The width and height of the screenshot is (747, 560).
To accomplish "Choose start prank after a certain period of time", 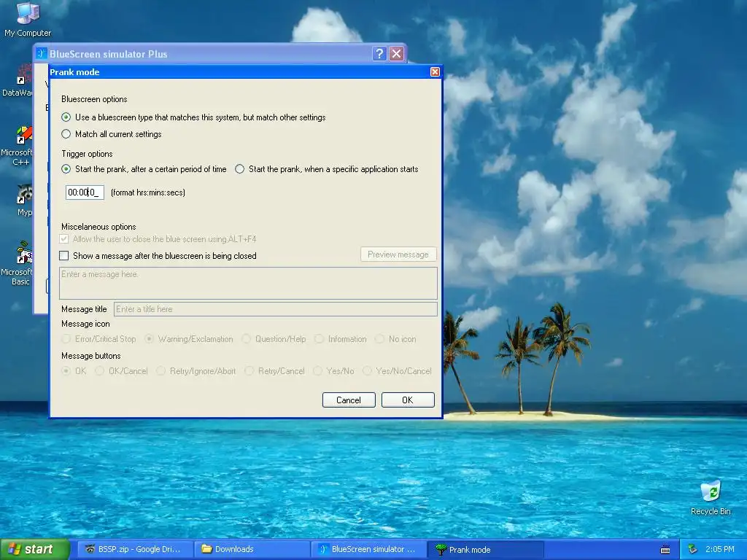I will point(66,169).
